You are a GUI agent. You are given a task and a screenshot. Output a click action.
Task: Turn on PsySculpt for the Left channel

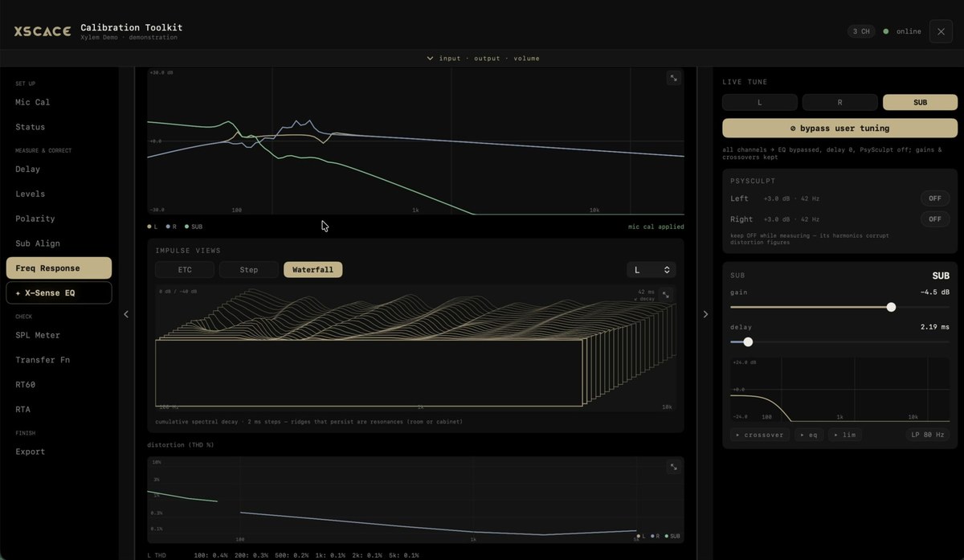[935, 198]
